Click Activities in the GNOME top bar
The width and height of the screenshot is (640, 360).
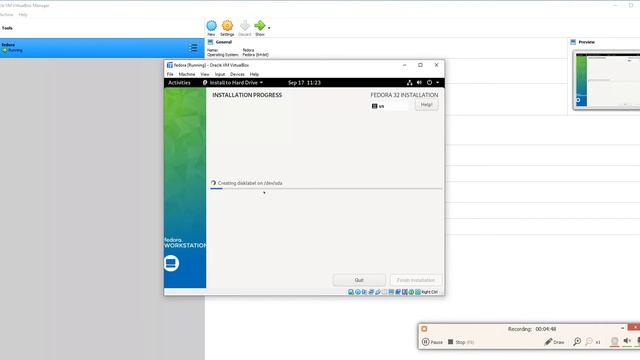click(x=179, y=82)
